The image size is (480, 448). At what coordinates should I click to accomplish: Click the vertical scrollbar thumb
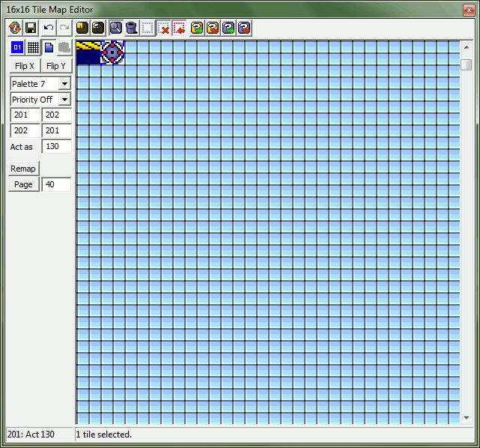[x=467, y=64]
